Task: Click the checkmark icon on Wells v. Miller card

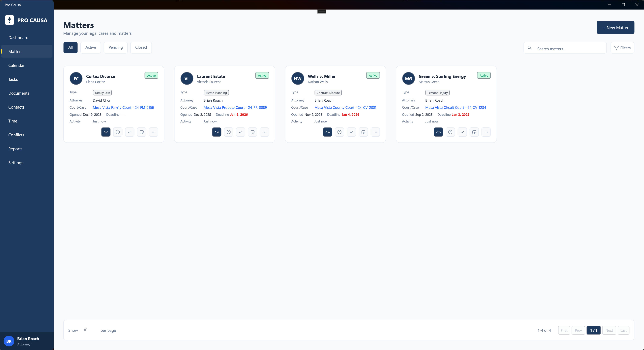Action: point(351,132)
